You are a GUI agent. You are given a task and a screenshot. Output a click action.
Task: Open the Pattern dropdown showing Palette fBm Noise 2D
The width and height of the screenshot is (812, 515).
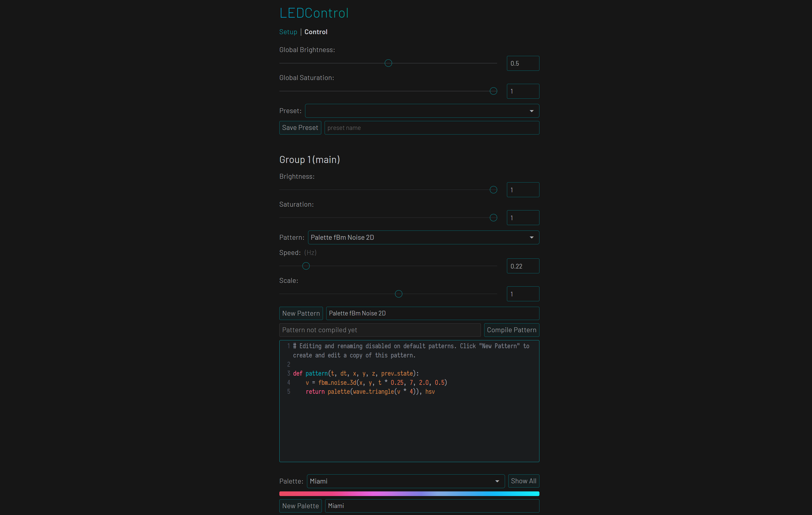[423, 238]
